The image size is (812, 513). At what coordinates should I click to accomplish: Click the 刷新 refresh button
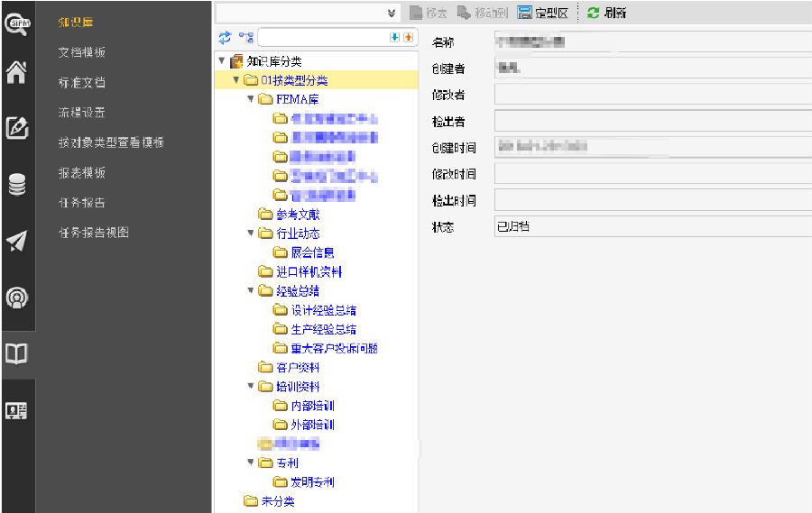pyautogui.click(x=607, y=13)
